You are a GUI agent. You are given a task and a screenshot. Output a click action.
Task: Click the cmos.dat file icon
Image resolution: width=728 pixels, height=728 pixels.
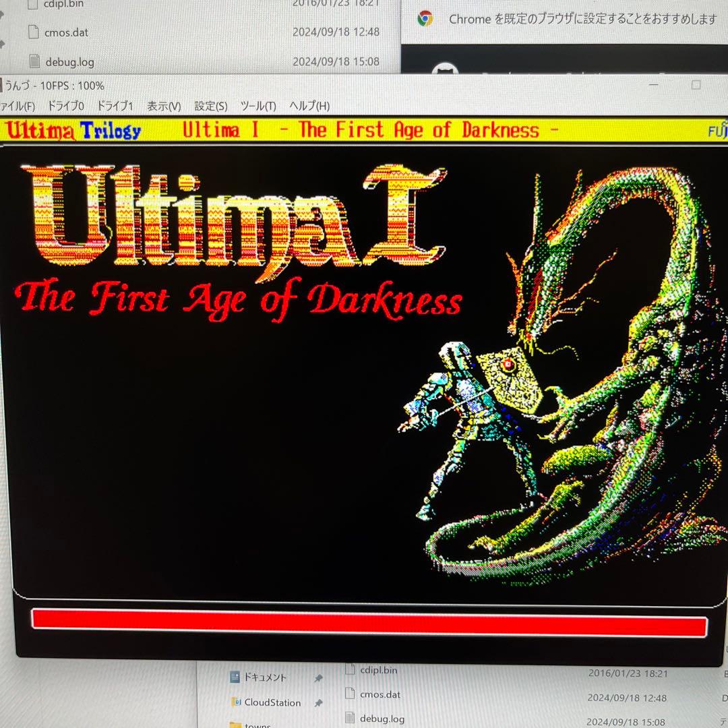click(34, 32)
